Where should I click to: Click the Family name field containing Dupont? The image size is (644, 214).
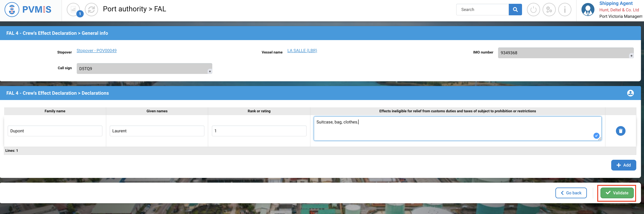pyautogui.click(x=55, y=131)
